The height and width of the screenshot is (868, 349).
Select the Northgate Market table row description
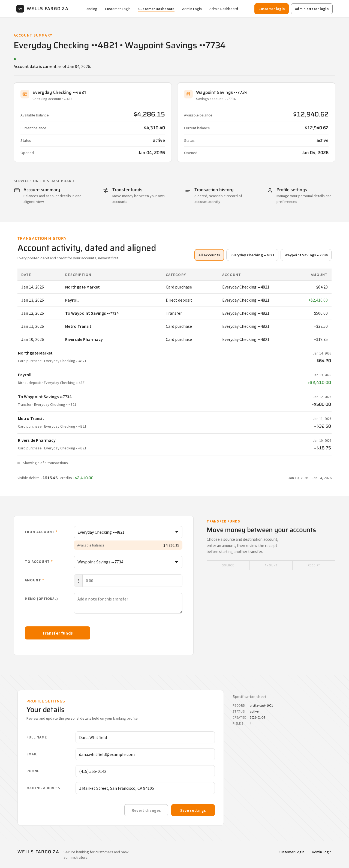tap(82, 287)
